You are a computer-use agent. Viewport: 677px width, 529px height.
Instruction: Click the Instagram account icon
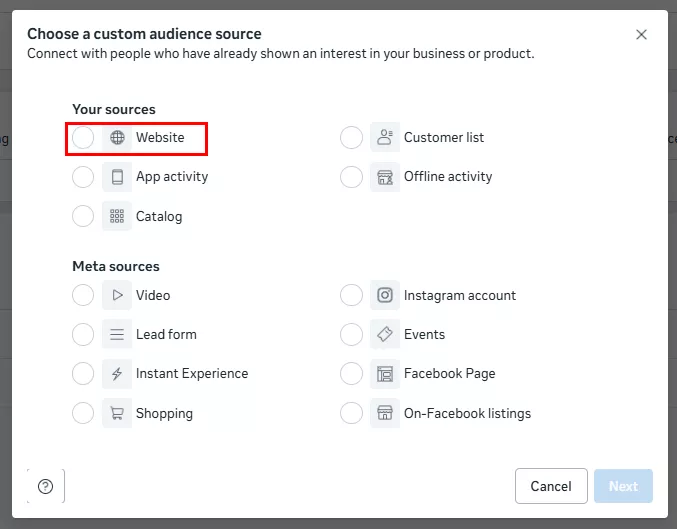(385, 295)
